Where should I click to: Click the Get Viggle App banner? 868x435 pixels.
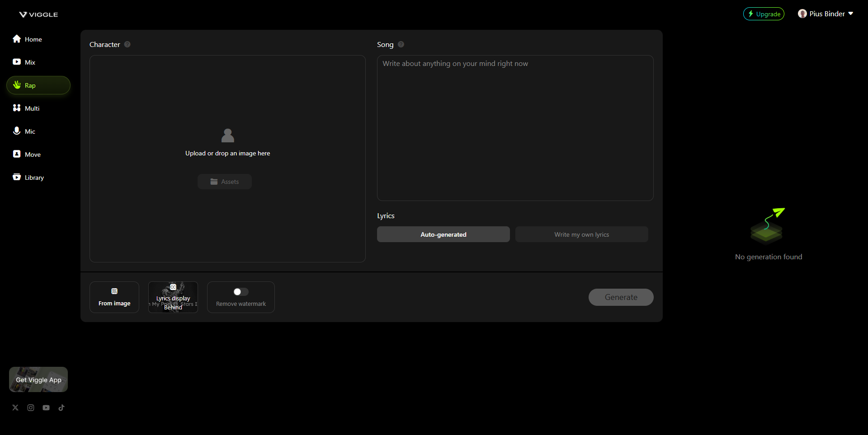pos(38,379)
